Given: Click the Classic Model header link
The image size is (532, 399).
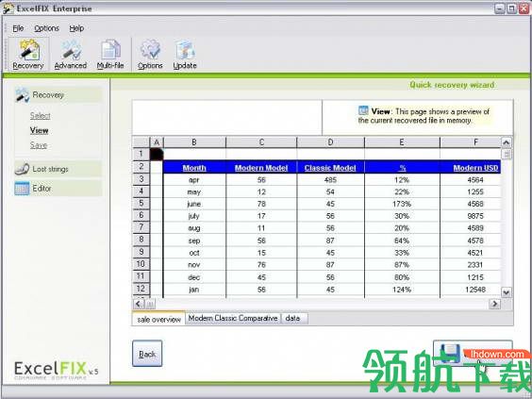Looking at the screenshot, I should pyautogui.click(x=330, y=168).
